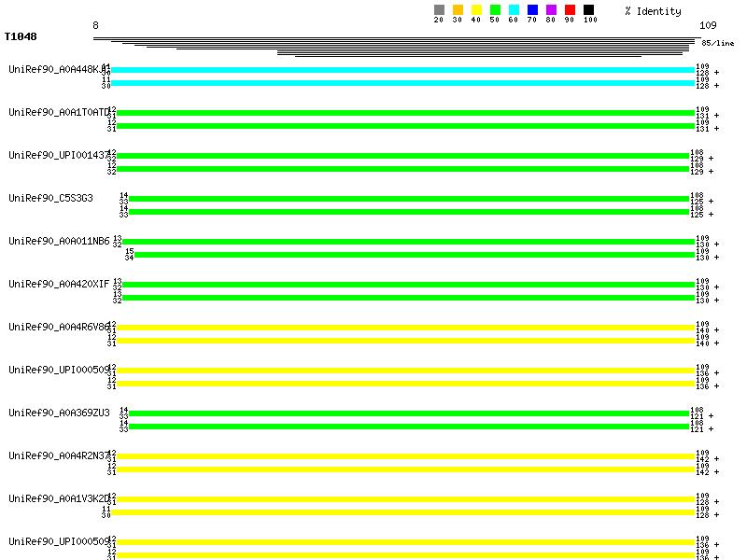This screenshot has height=560, width=747.
Task: Click the upper cyan alignment bar for UniRef90_A0A448K
Action: point(402,70)
